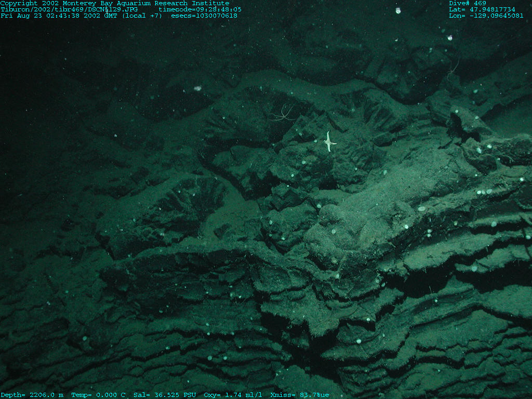
Task: Click the pale blob floating in upper-left water
Action: pos(197,88)
